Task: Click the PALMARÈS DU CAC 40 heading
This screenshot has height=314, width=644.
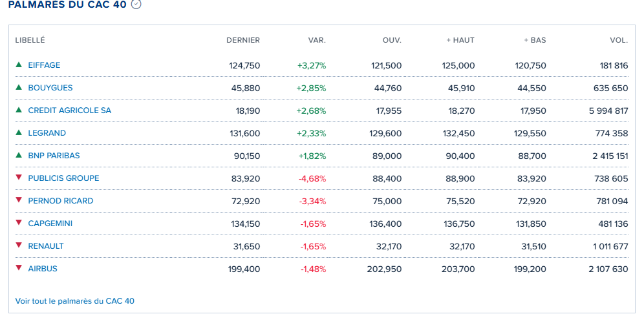Action: point(67,5)
